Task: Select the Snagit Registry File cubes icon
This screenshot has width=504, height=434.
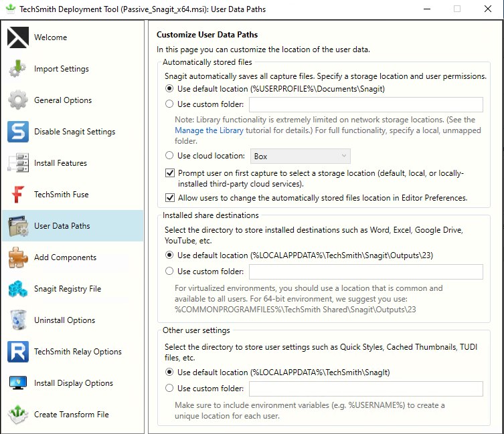Action: [x=18, y=289]
